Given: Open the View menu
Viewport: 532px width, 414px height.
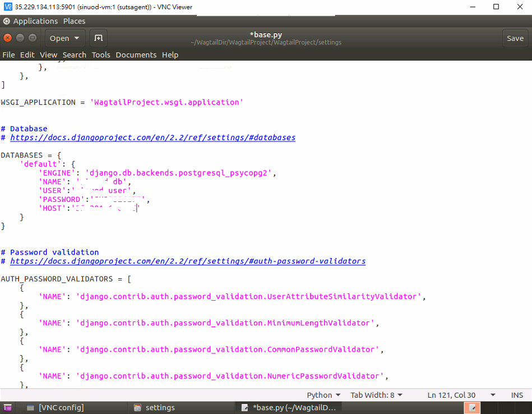Looking at the screenshot, I should (x=49, y=54).
